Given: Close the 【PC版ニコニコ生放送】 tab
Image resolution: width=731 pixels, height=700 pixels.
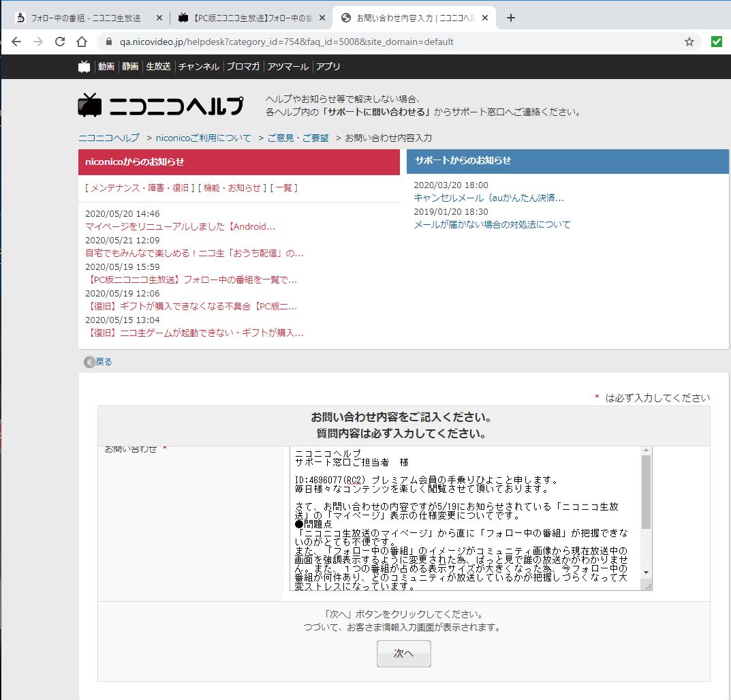Looking at the screenshot, I should [322, 18].
